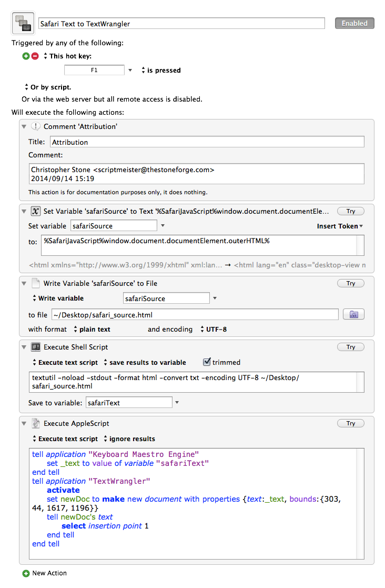The width and height of the screenshot is (385, 588).
Task: Click the title "Comment 'Attribution'"
Action: pos(80,126)
